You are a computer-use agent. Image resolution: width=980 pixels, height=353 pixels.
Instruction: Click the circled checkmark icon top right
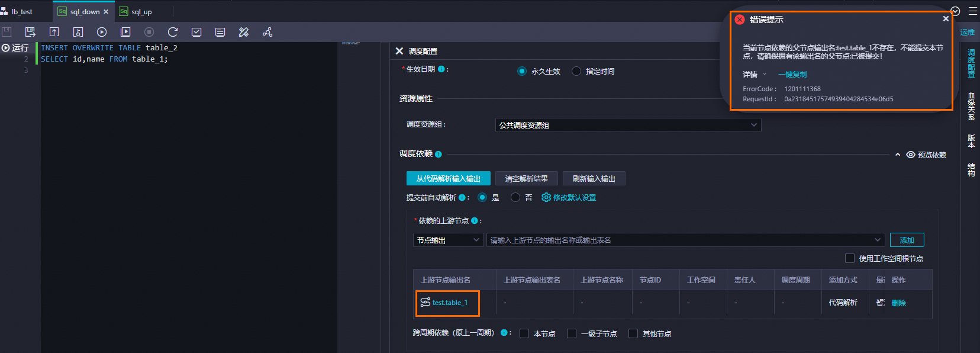[x=955, y=11]
